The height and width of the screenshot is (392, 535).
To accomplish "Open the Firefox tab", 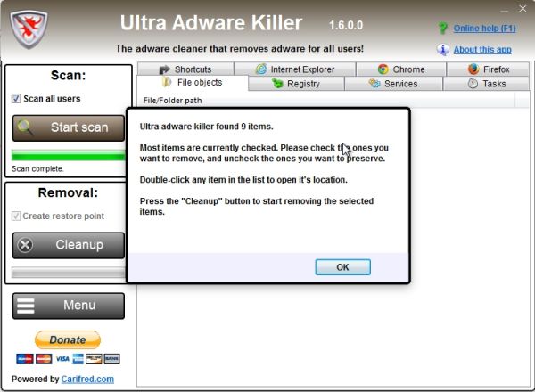I will pyautogui.click(x=489, y=69).
